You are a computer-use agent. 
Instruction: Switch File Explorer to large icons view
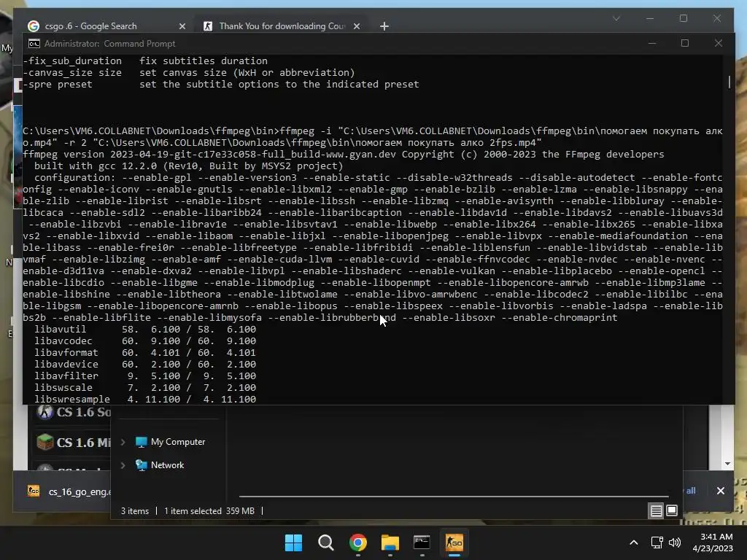[672, 511]
